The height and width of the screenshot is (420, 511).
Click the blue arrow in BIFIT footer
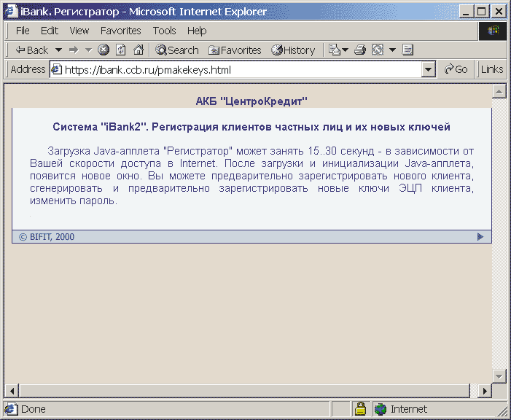[480, 237]
